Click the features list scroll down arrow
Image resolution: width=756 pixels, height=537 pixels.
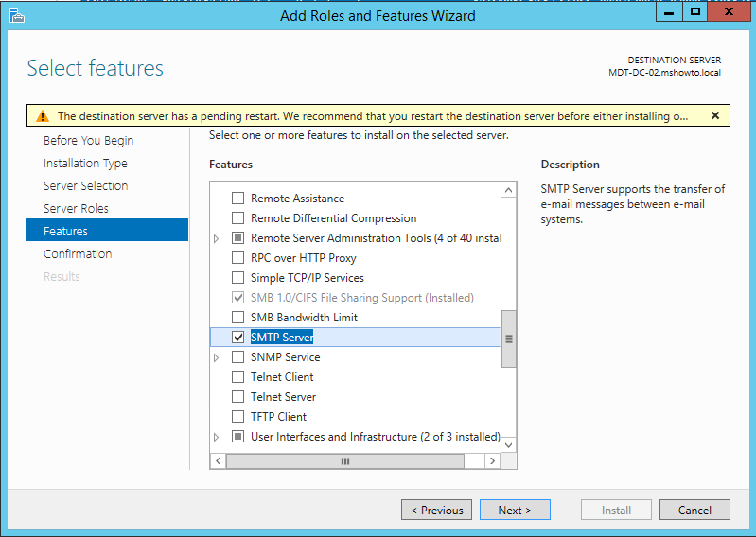point(508,444)
